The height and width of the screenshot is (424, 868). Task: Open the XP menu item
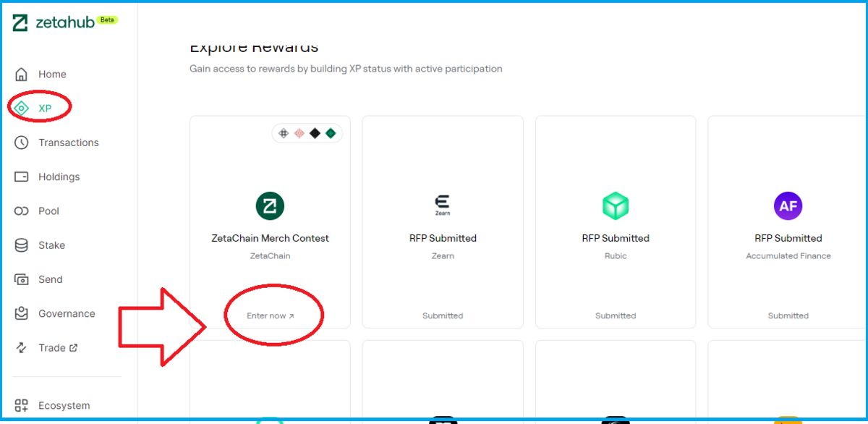coord(45,108)
